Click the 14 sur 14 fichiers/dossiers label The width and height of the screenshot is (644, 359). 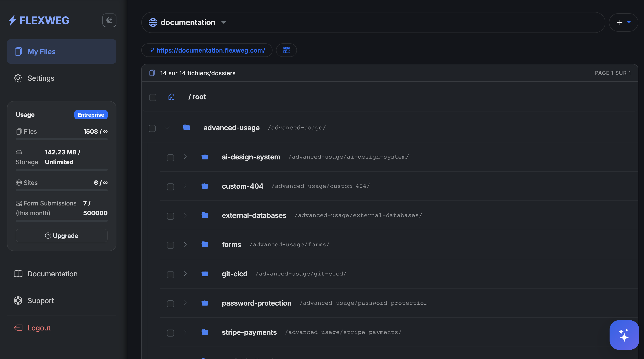(x=198, y=73)
